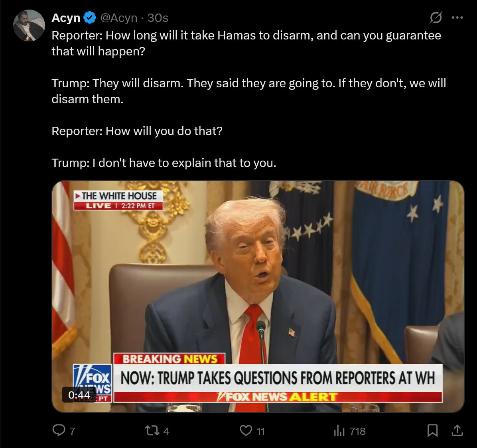
Task: Click the like count number 11
Action: pos(261,431)
